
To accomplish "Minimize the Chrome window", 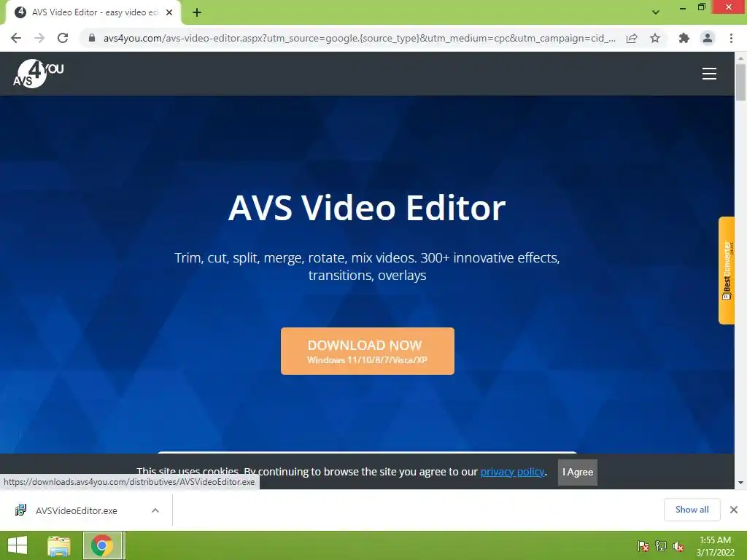I will [683, 7].
